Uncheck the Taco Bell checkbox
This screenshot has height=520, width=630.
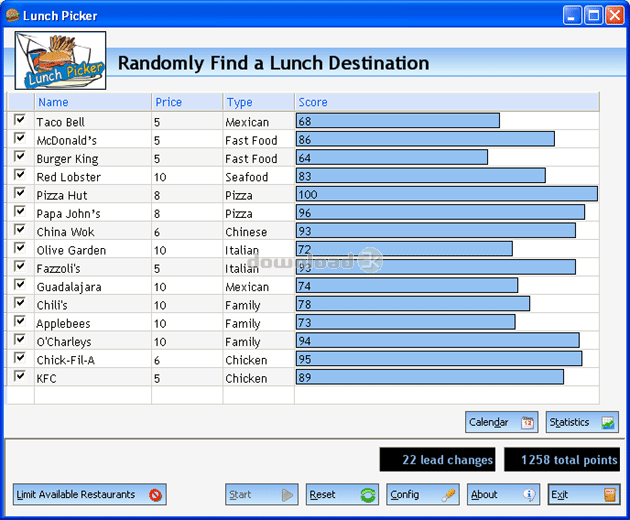(x=19, y=120)
